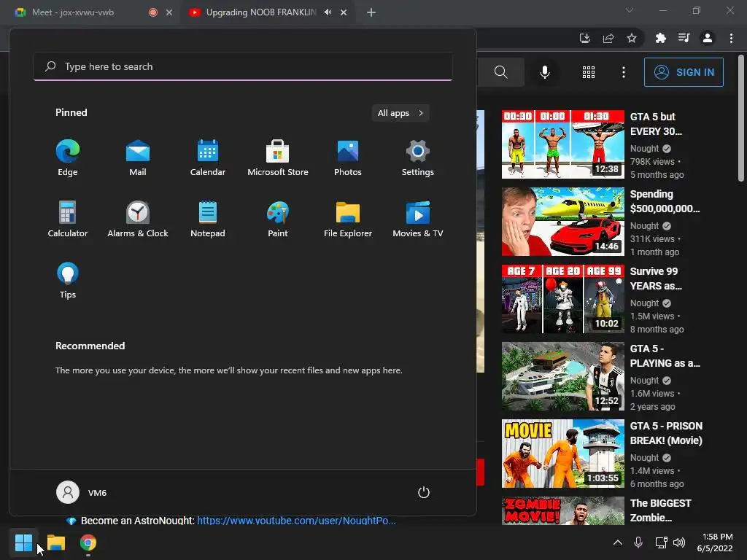Open Notepad
Viewport: 747px width, 560px height.
(x=208, y=219)
